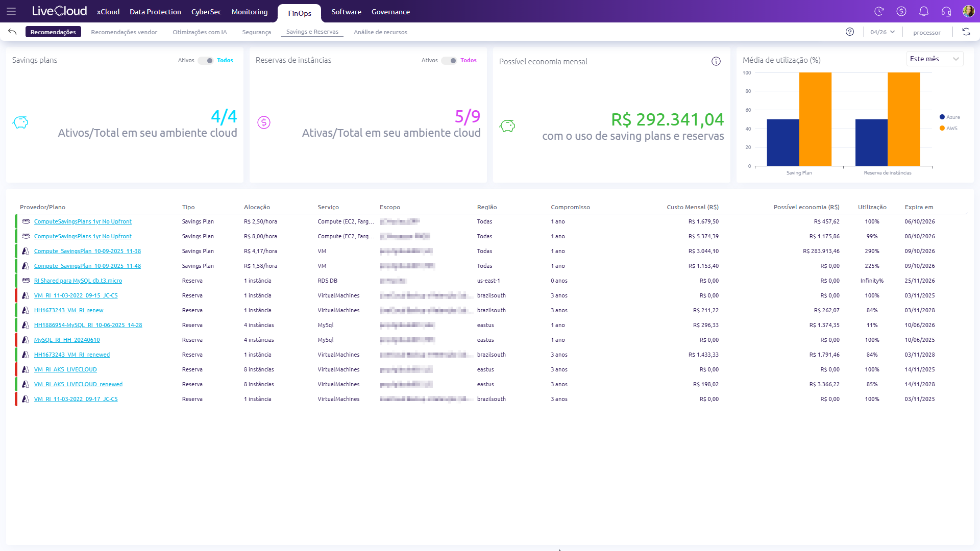The width and height of the screenshot is (980, 551).
Task: Click the headset support icon
Action: pyautogui.click(x=946, y=11)
